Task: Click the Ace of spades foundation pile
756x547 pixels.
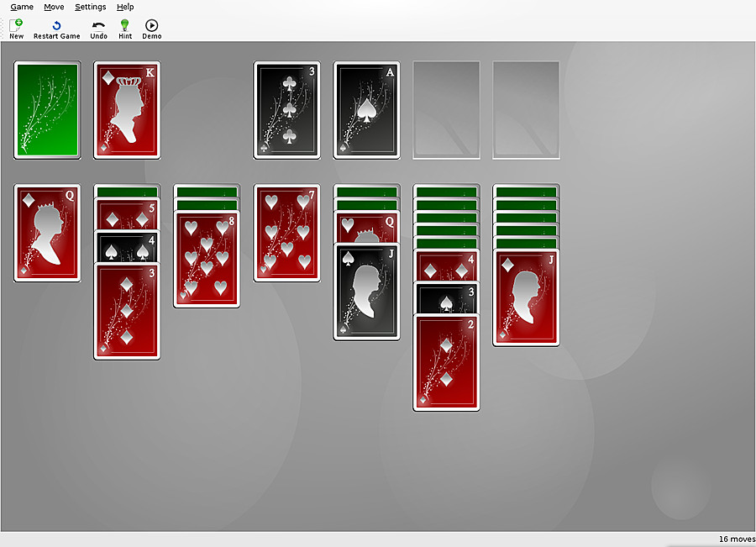Action: coord(366,110)
